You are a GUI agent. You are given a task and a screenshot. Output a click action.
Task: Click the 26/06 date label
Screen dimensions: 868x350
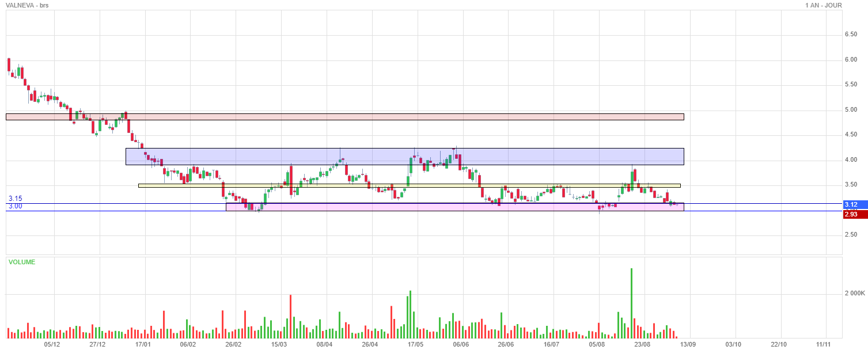point(506,344)
